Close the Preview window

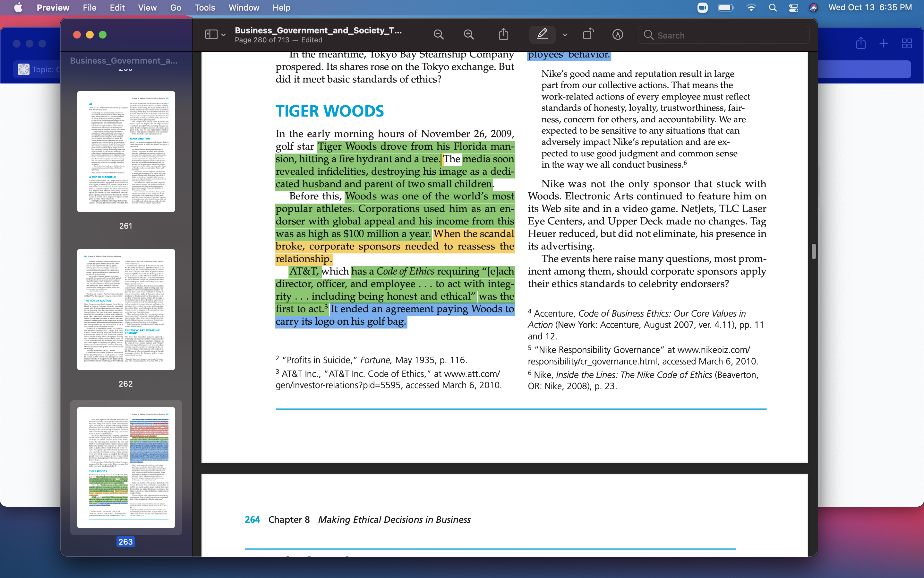77,35
